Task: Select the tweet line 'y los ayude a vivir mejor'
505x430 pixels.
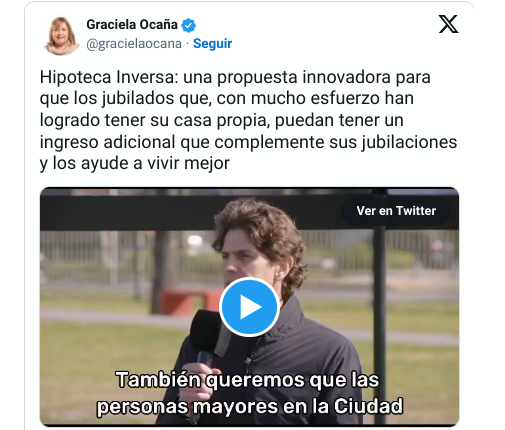Action: 135,163
